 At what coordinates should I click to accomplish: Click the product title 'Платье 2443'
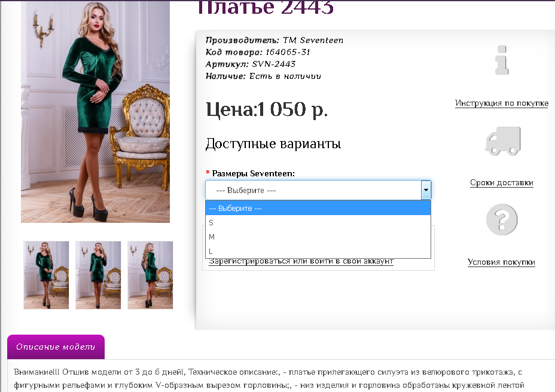(x=257, y=8)
